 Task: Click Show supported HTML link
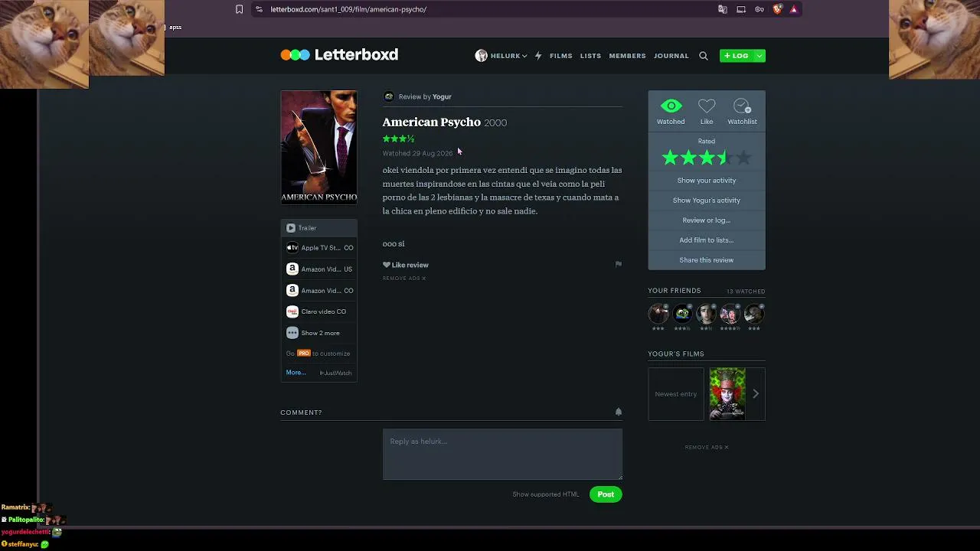(x=546, y=494)
